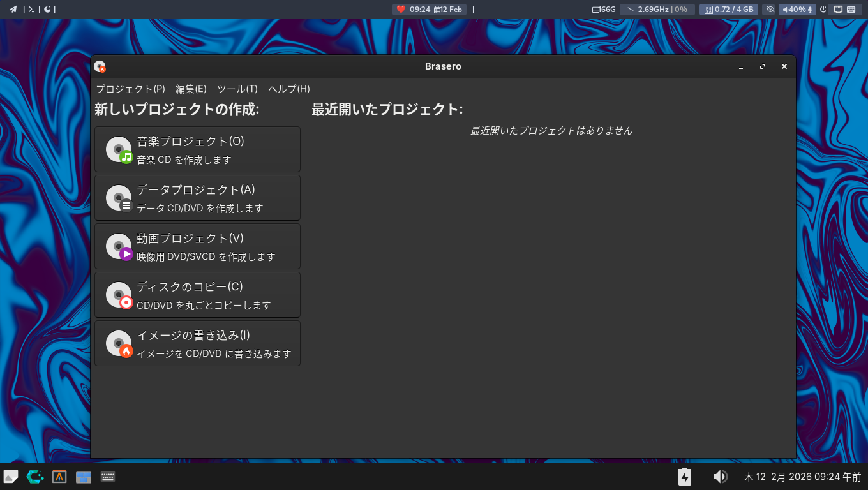Open the ツール(T) menu
Image resolution: width=868 pixels, height=490 pixels.
point(237,89)
